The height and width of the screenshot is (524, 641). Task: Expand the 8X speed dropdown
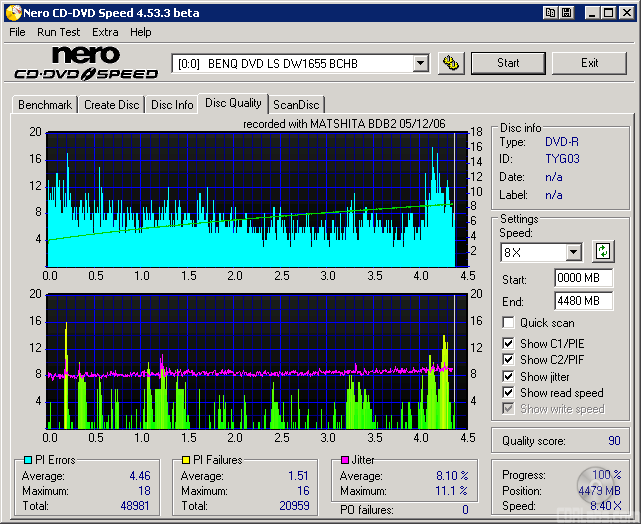point(573,252)
